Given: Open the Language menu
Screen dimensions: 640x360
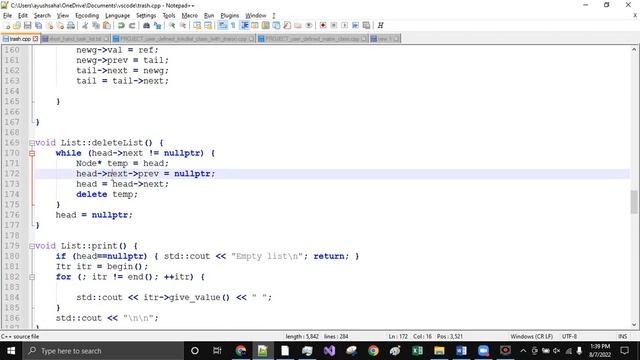Looking at the screenshot, I should point(117,16).
